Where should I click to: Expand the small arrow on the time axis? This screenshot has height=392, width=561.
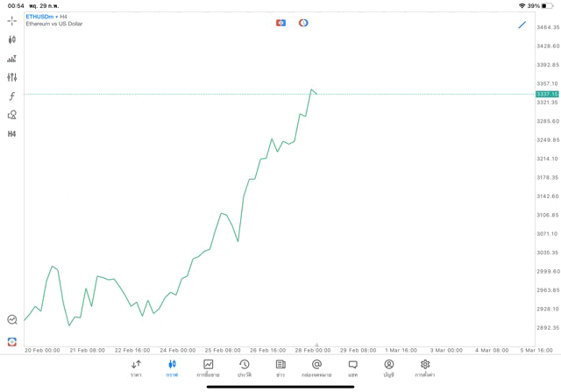316,345
